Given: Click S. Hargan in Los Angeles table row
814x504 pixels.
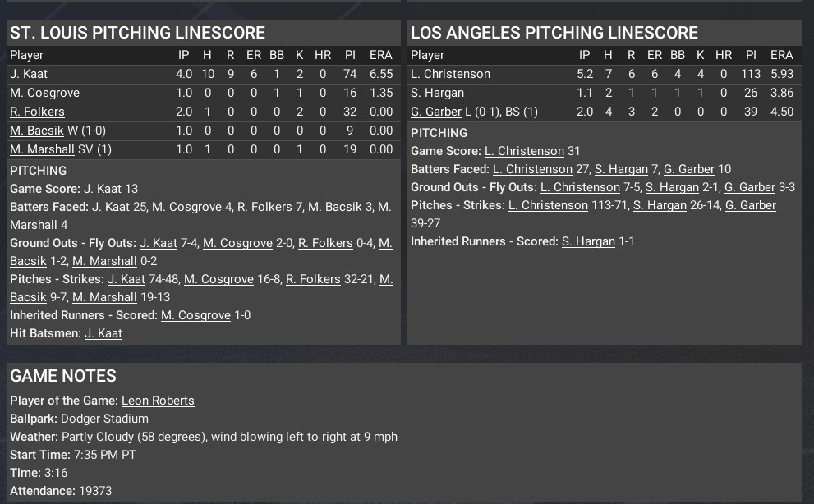Looking at the screenshot, I should [437, 93].
